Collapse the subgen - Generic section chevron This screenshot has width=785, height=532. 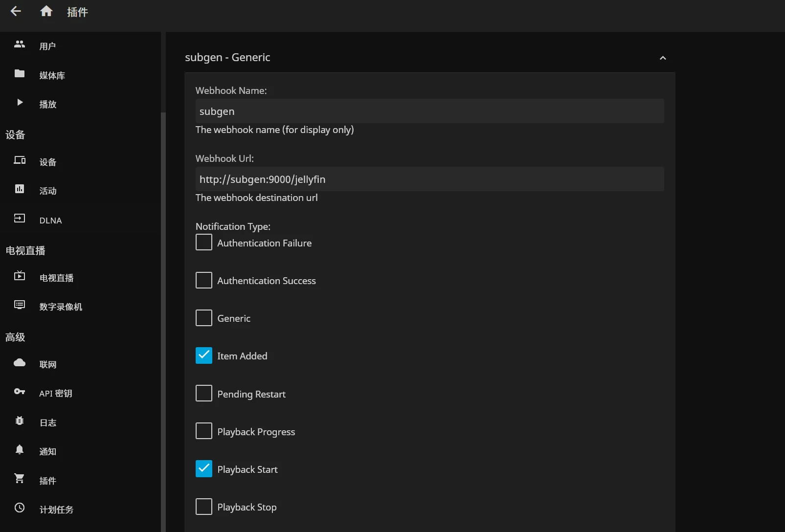(663, 58)
